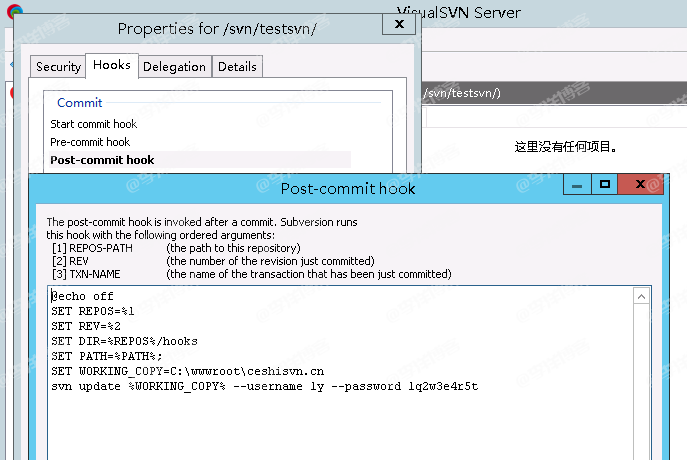Click on the '@echo off' script line
The width and height of the screenshot is (687, 460).
tap(83, 296)
